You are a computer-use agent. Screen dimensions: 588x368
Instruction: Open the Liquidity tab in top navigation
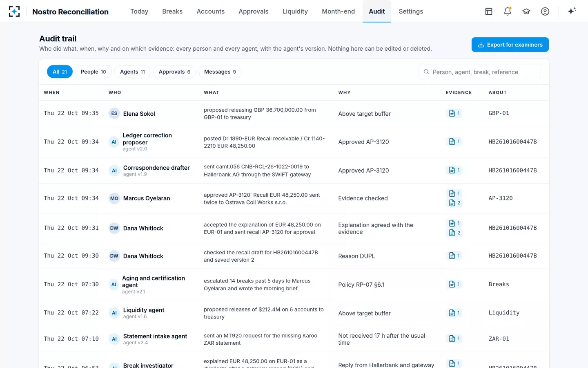click(x=295, y=11)
